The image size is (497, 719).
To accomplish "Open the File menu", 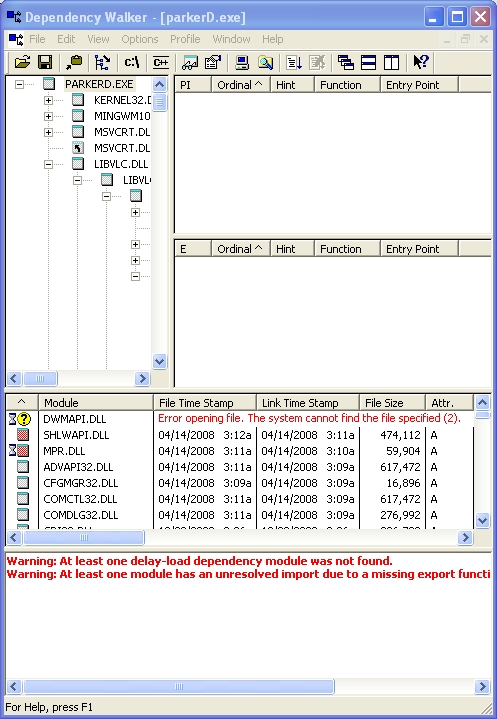I will click(37, 39).
